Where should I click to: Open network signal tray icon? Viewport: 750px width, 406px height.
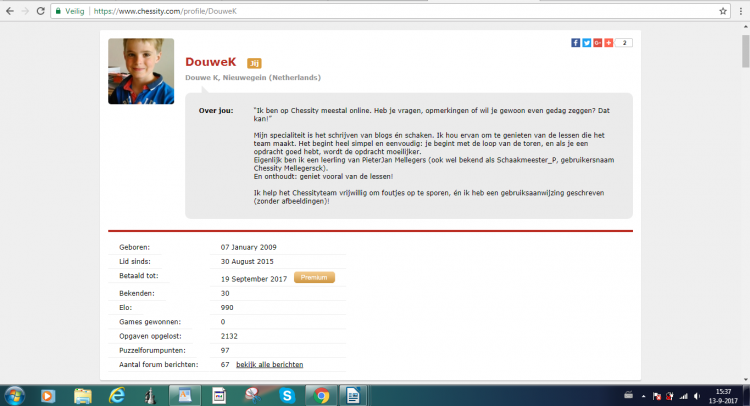(684, 396)
